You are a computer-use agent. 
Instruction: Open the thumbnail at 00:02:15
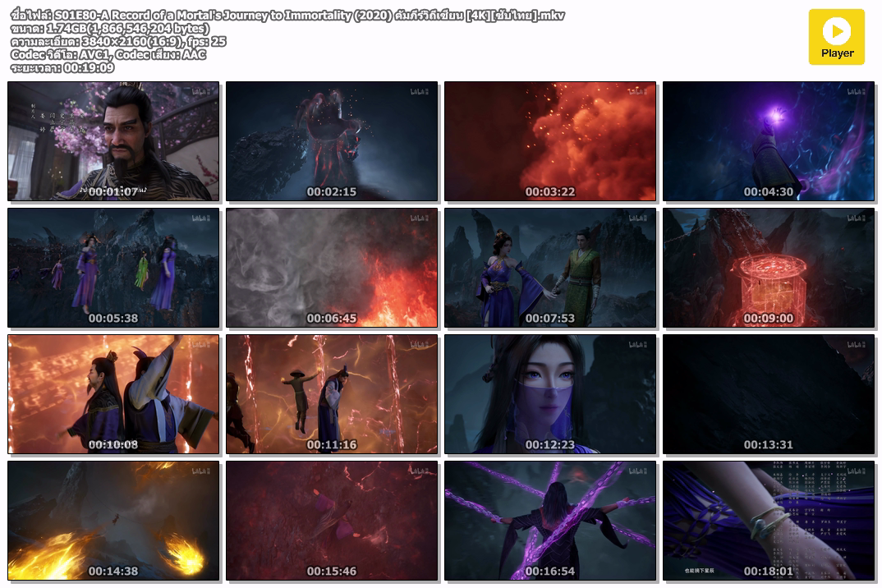coord(332,141)
